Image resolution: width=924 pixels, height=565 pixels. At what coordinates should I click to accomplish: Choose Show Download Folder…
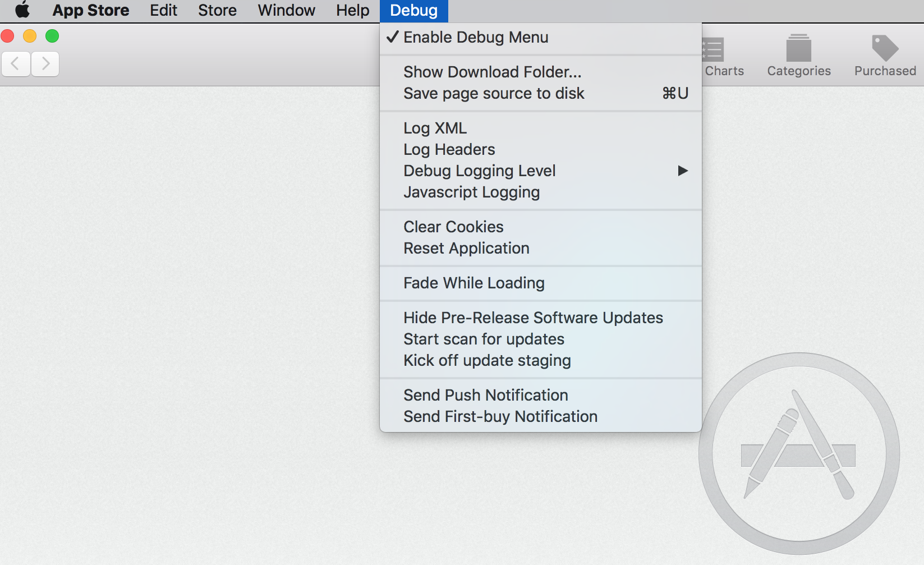pyautogui.click(x=541, y=72)
